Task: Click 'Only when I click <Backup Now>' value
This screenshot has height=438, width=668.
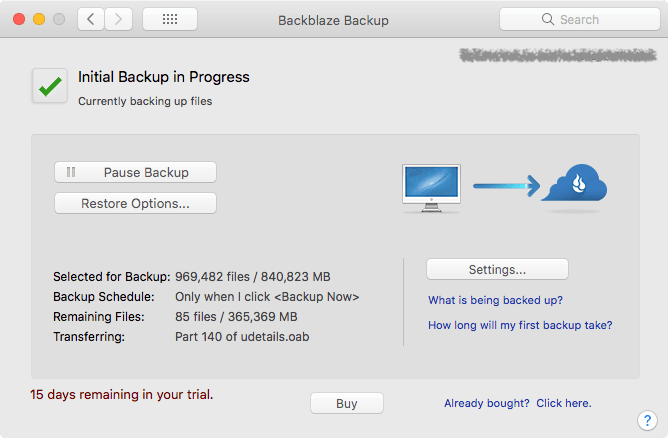Action: coord(267,297)
